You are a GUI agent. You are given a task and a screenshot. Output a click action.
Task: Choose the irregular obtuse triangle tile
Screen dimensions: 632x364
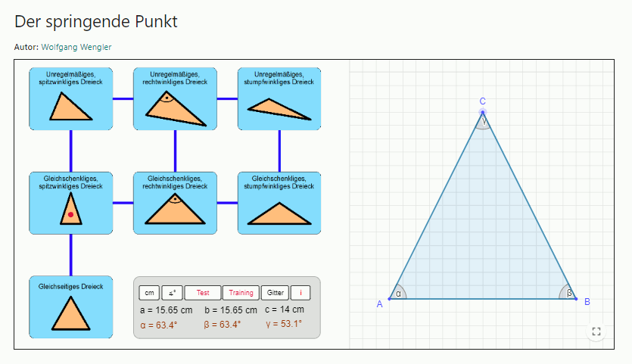[279, 98]
